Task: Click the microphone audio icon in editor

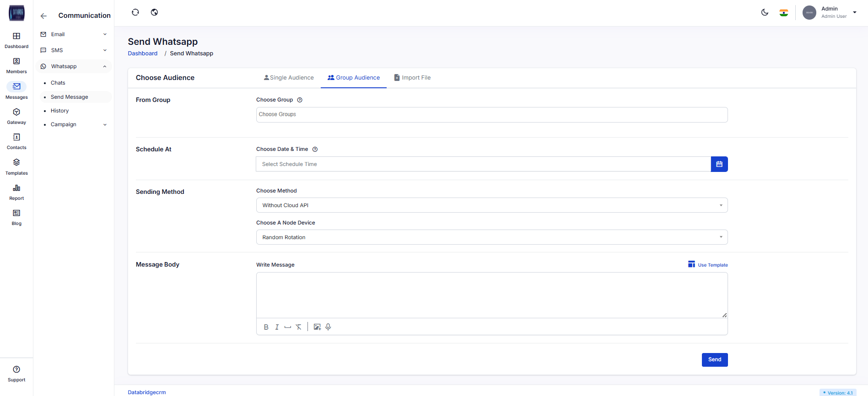Action: 328,327
